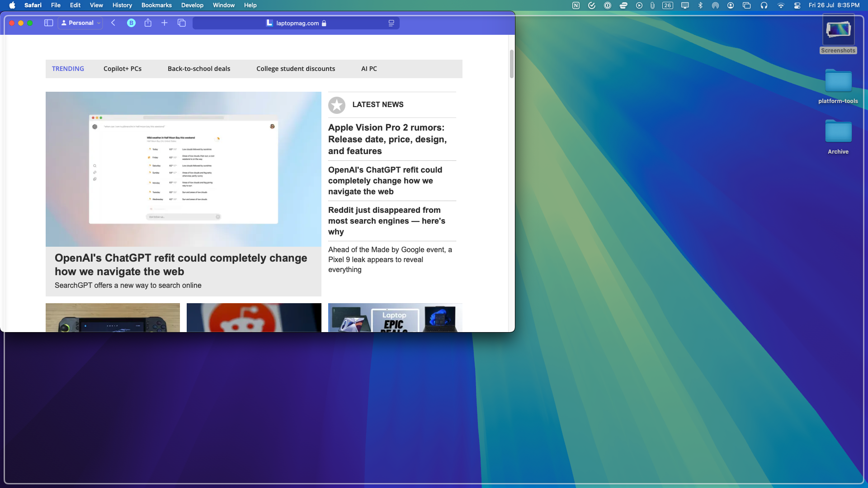Open the Apple menu
This screenshot has width=868, height=488.
[x=12, y=5]
